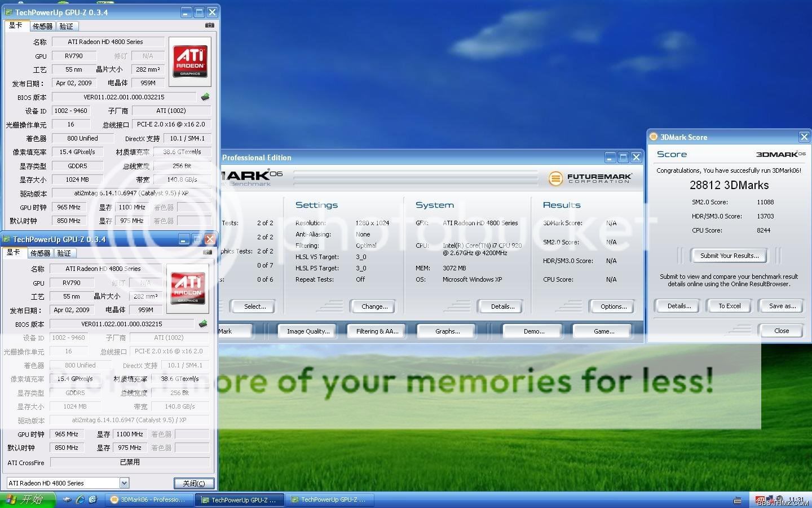Click the BIOS save chip icon in bottom GPU-Z window
The image size is (812, 508).
[203, 323]
